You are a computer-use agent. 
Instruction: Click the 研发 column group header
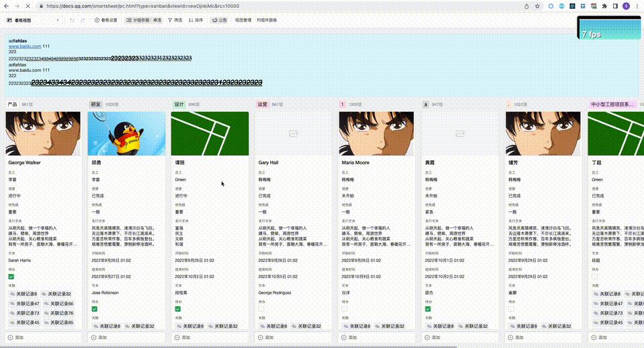(95, 104)
